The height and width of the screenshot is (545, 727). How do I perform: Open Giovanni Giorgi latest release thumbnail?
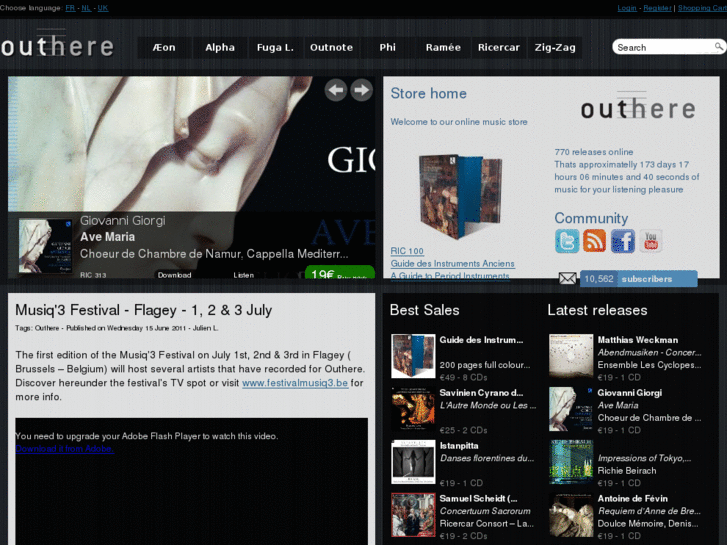[x=571, y=409]
